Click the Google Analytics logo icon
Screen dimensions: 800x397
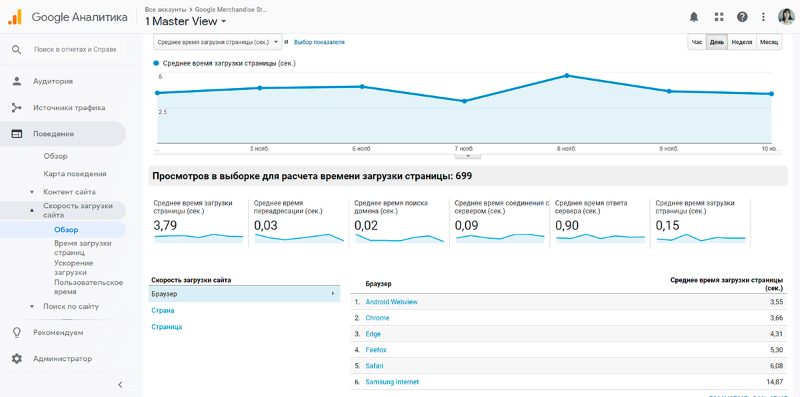15,17
